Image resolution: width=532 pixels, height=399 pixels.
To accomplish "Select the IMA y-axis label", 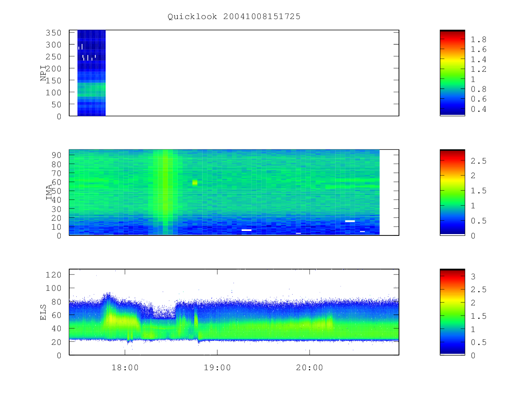I will (x=49, y=192).
